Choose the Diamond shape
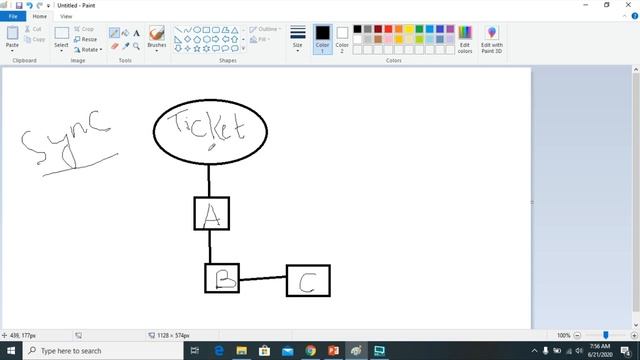This screenshot has height=360, width=640. (x=187, y=39)
